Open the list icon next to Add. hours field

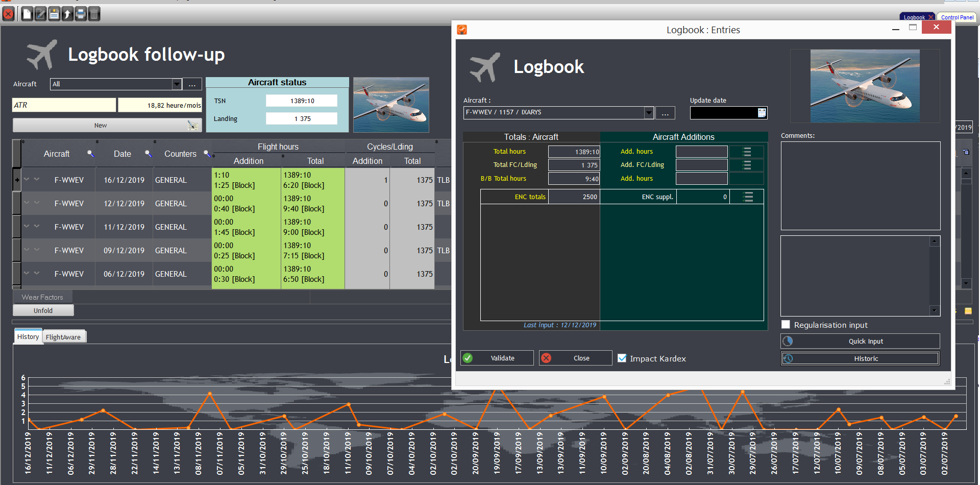[746, 152]
